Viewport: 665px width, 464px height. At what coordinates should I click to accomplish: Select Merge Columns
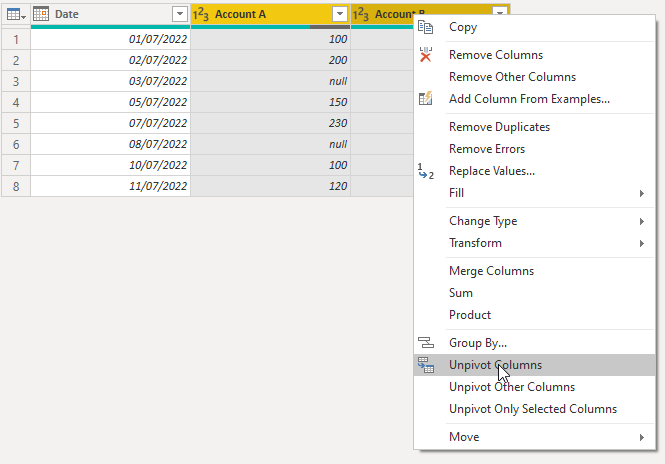(534, 271)
